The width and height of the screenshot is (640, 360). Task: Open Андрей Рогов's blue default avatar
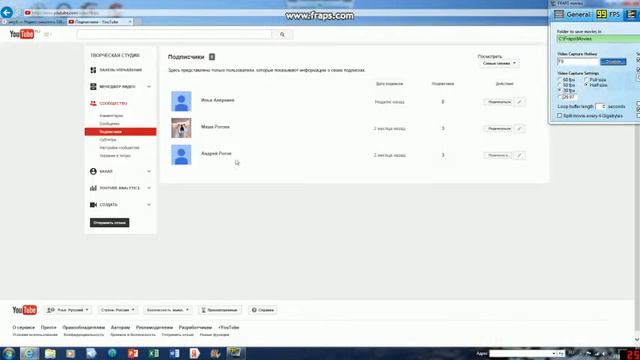point(181,155)
